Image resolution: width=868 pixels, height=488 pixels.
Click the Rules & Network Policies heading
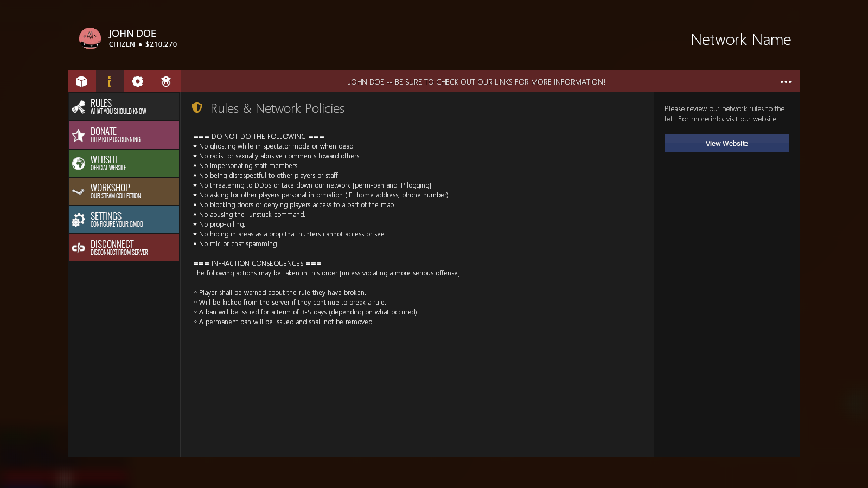pos(277,108)
